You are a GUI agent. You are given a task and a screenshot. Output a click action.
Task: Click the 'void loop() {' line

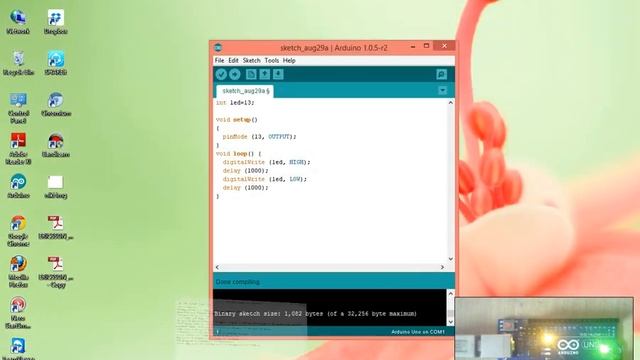click(238, 154)
